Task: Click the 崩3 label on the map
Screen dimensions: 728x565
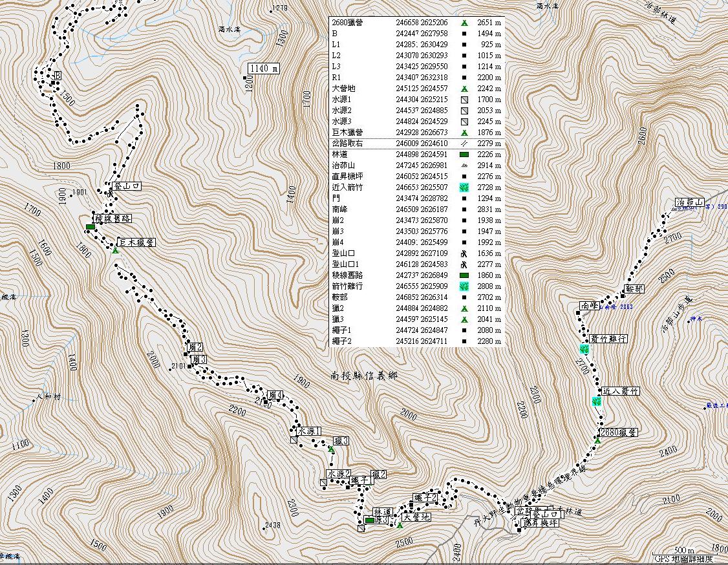Action: coord(197,359)
